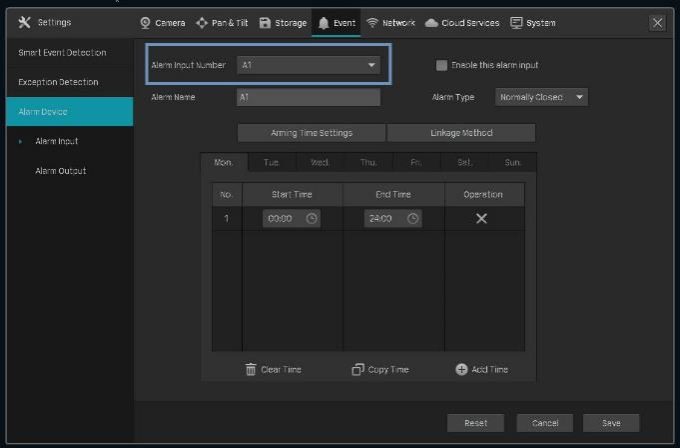Click the Clear Time trash icon
The height and width of the screenshot is (448, 680).
click(251, 369)
